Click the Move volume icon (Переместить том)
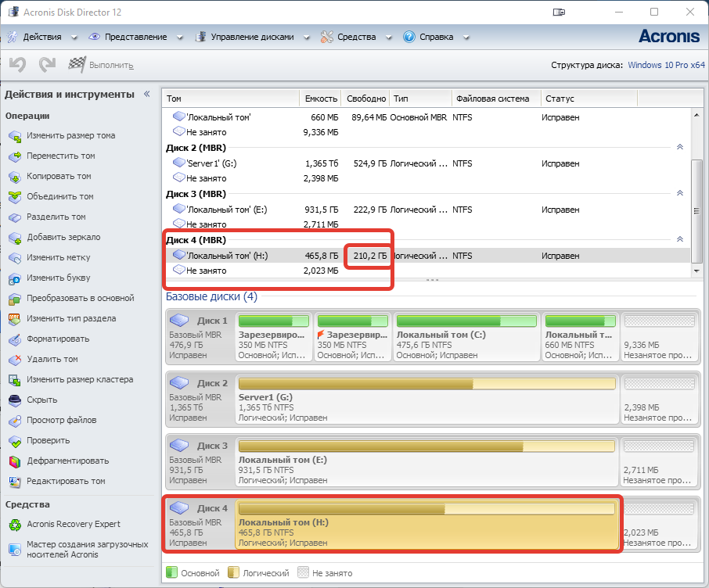Screen dimensions: 709x588 15,156
